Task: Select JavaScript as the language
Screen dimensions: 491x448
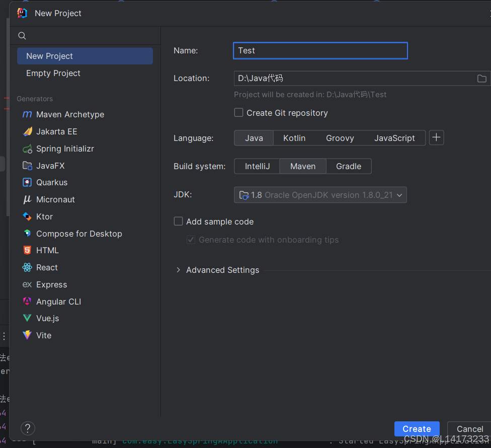Action: tap(394, 138)
